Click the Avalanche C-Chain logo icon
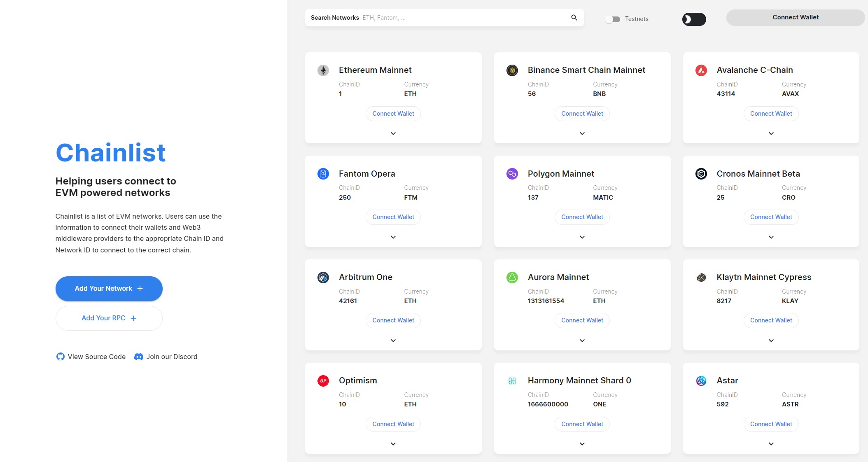This screenshot has height=462, width=868. (x=701, y=70)
